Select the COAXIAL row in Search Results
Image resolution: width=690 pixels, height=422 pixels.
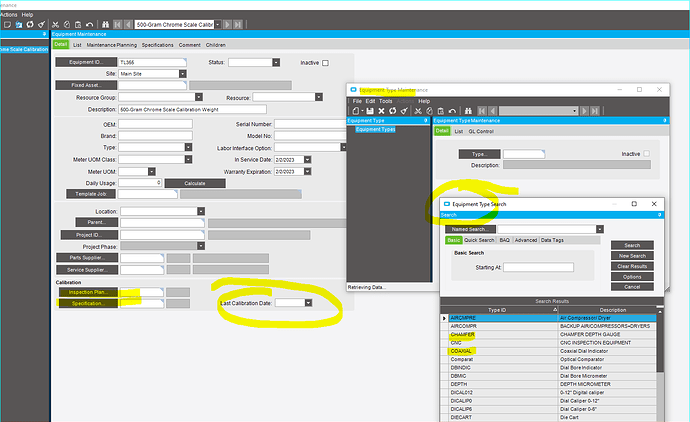coord(548,351)
